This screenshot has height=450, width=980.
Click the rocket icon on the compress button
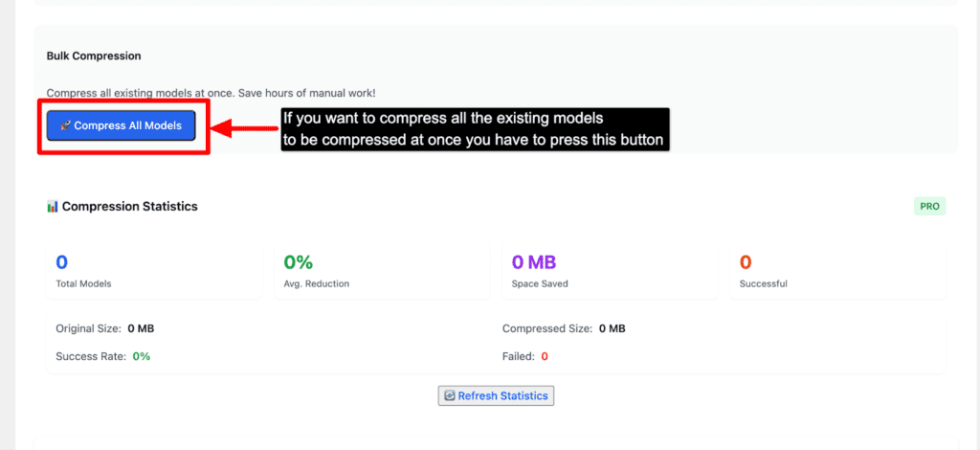tap(64, 125)
